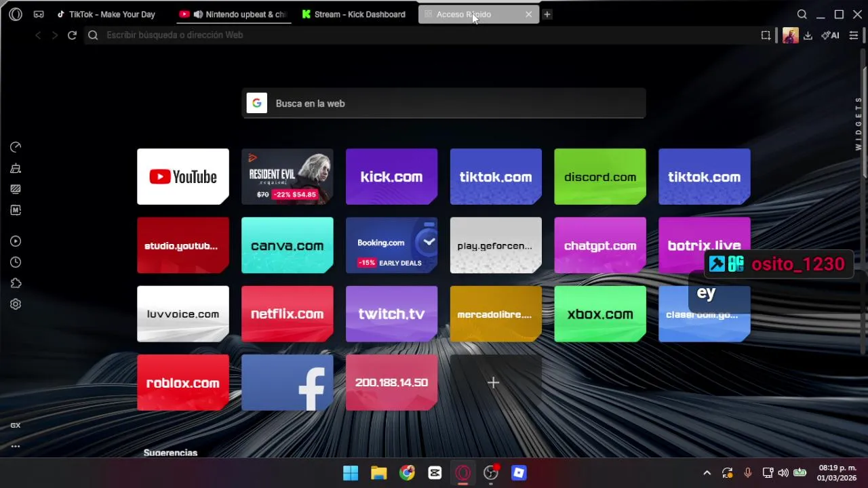Viewport: 868px width, 488px height.
Task: Open the three-dots sidebar setup
Action: pyautogui.click(x=16, y=446)
